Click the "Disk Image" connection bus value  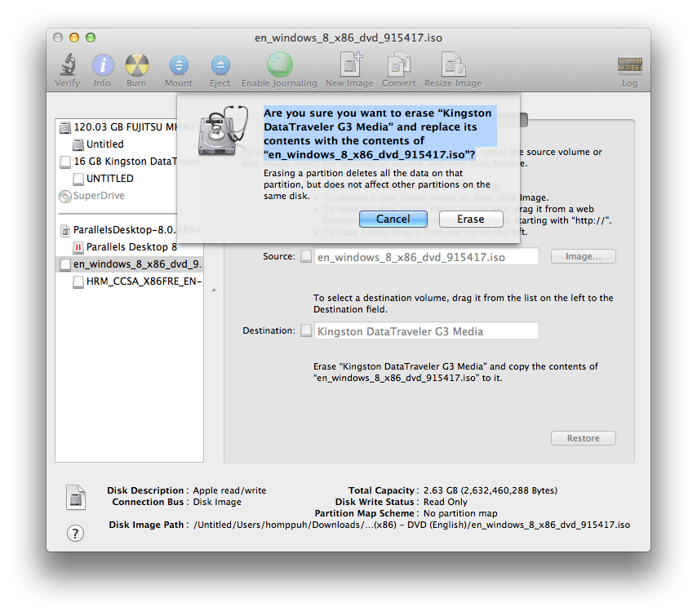click(217, 502)
